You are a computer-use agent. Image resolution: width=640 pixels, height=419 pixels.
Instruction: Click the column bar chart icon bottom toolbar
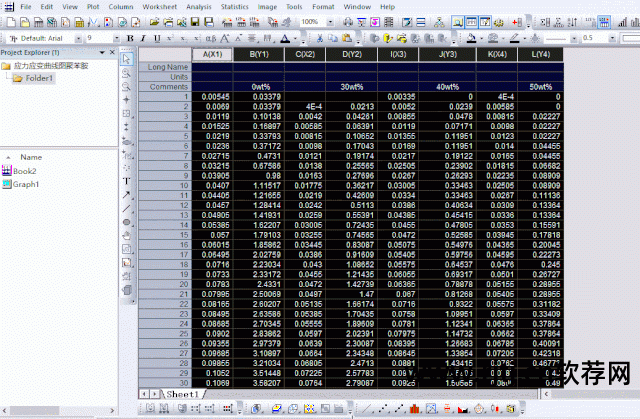415,408
